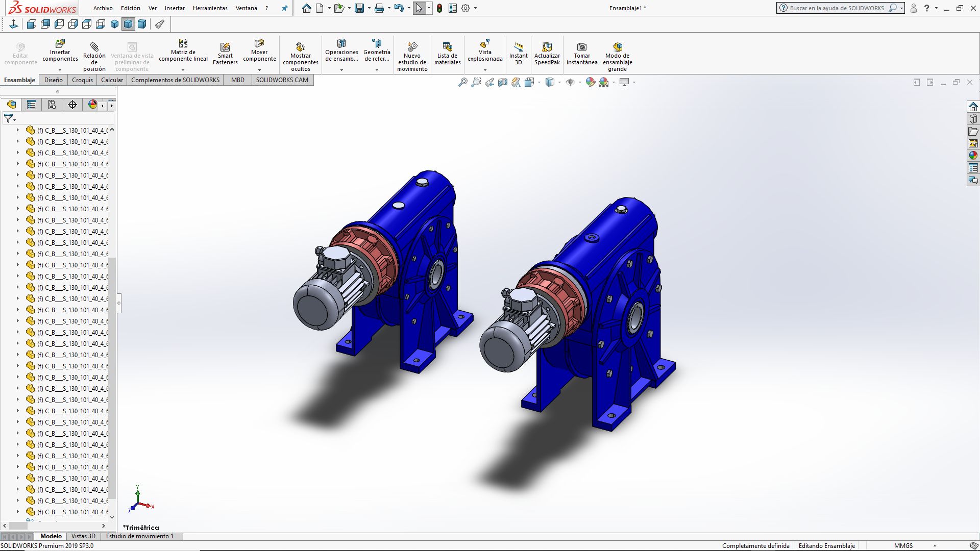Open the Herramientas menu
Screen dimensions: 980x551
210,8
